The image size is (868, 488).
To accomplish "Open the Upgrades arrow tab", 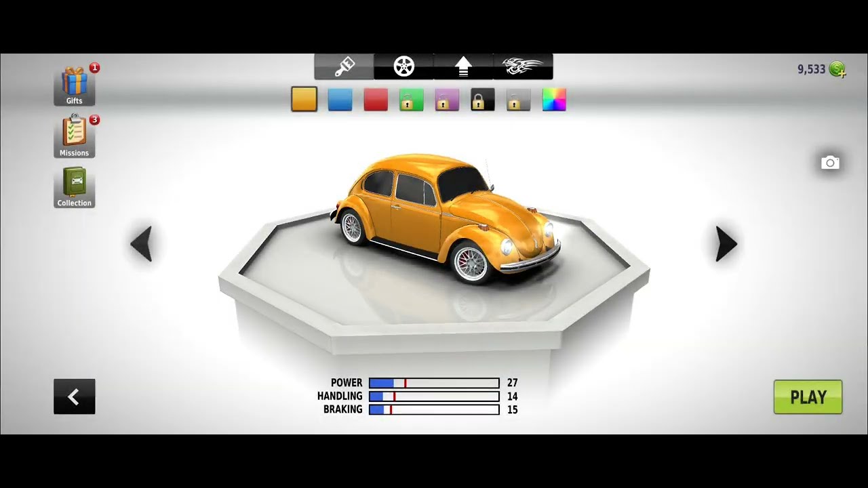I will [463, 66].
